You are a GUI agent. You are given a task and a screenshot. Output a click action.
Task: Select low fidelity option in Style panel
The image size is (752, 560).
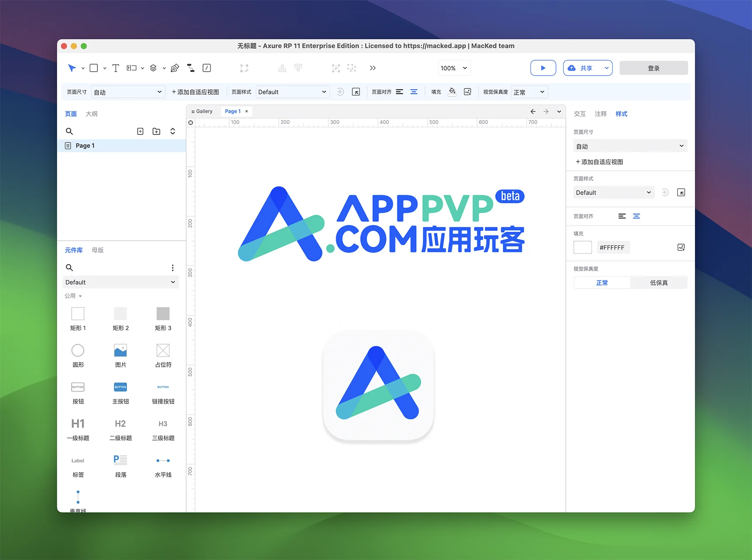click(x=659, y=283)
